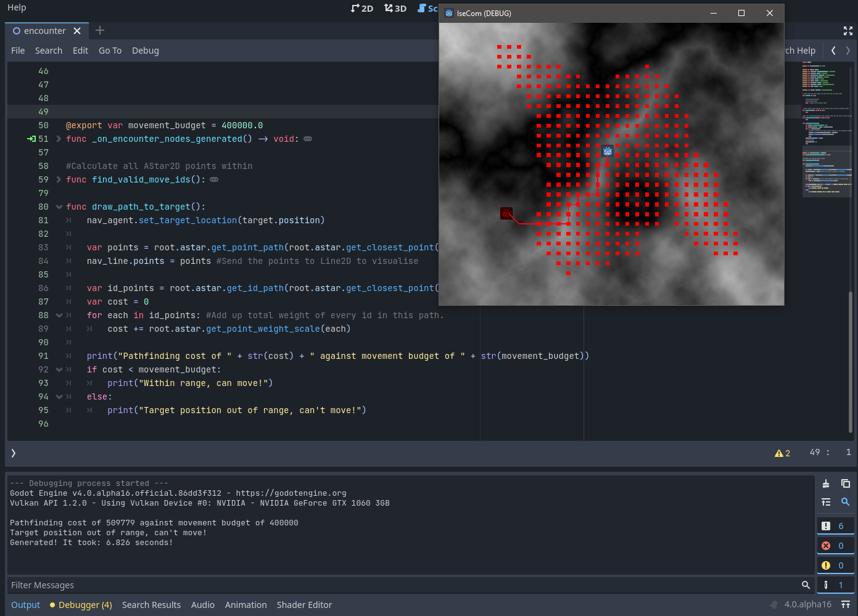
Task: Toggle error messages filter in output
Action: point(836,546)
